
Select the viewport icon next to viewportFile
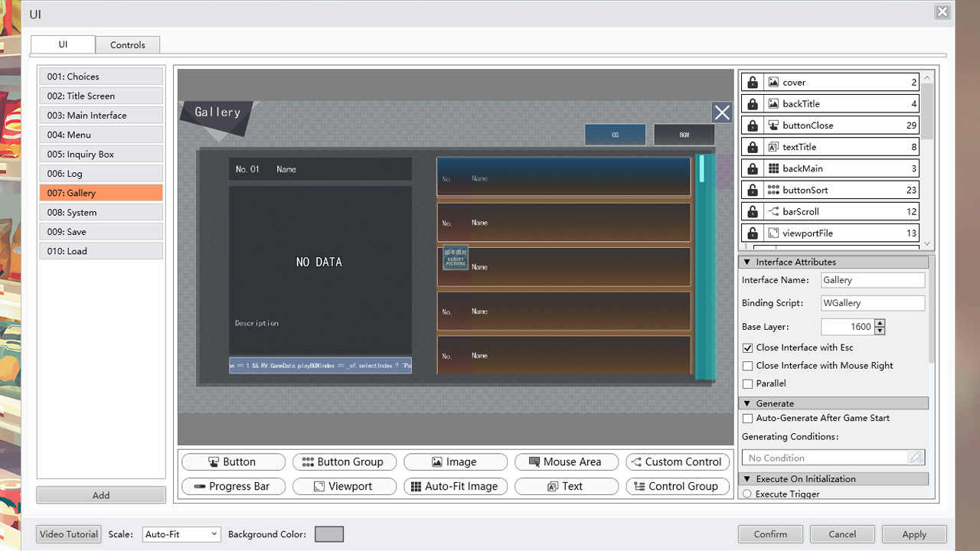tap(773, 232)
